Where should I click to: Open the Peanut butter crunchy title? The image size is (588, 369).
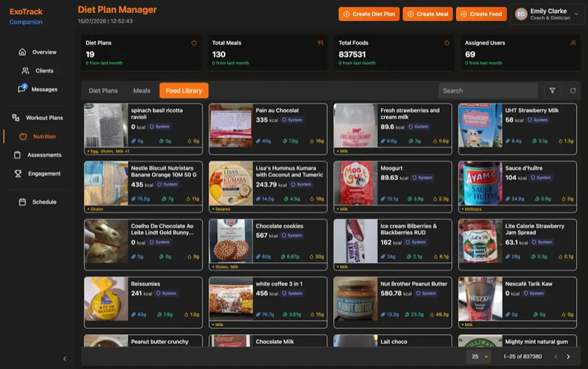[x=159, y=342]
